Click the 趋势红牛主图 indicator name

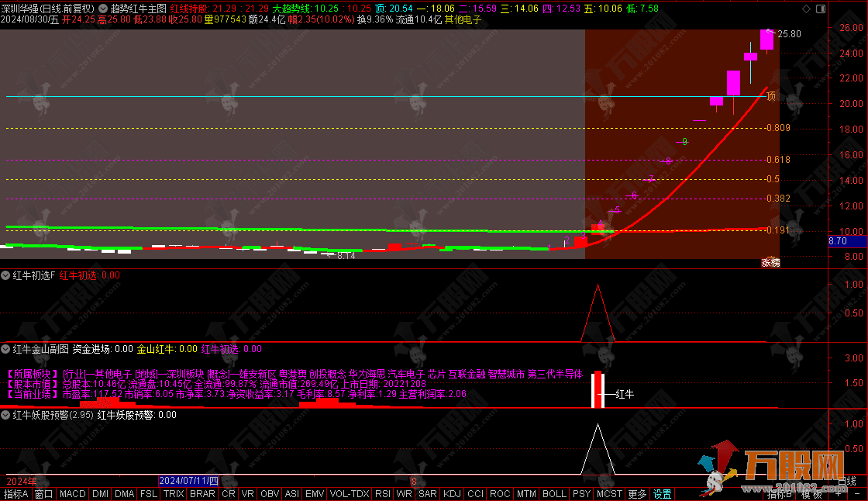139,9
